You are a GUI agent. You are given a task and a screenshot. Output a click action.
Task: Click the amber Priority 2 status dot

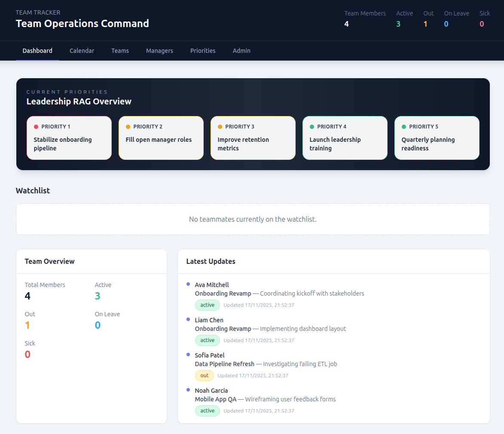[x=128, y=127]
